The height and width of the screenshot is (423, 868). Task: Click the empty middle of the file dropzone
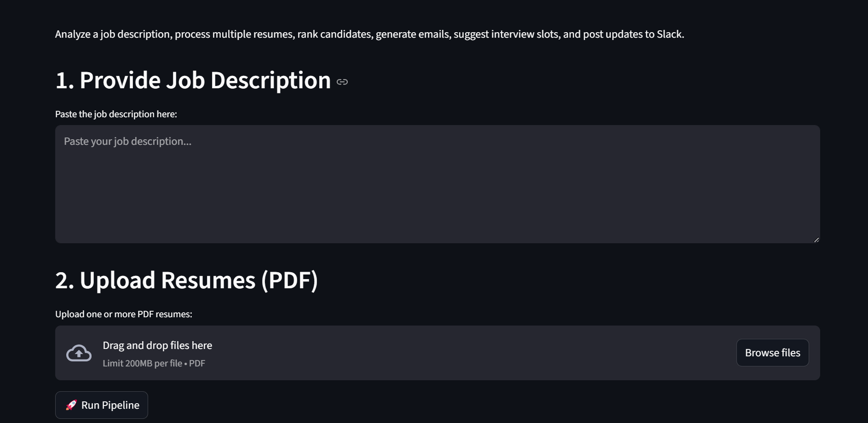click(460, 353)
